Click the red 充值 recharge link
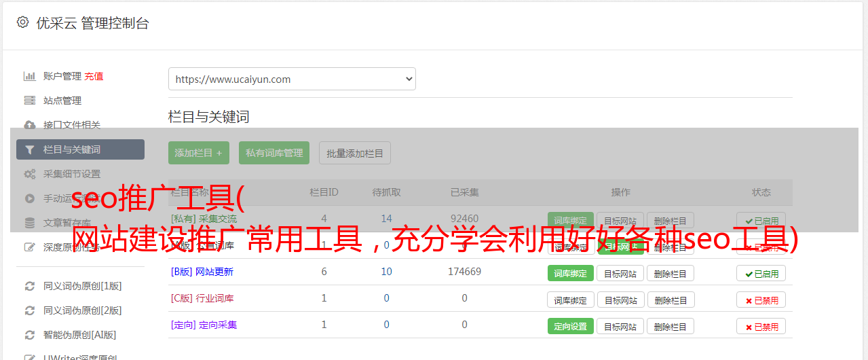The height and width of the screenshot is (360, 868). [x=94, y=76]
